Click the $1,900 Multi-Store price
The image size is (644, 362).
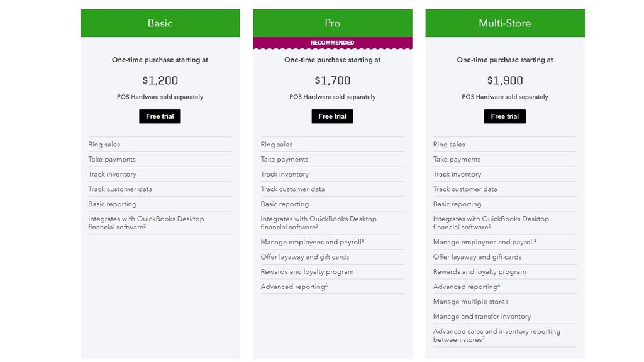pos(504,80)
